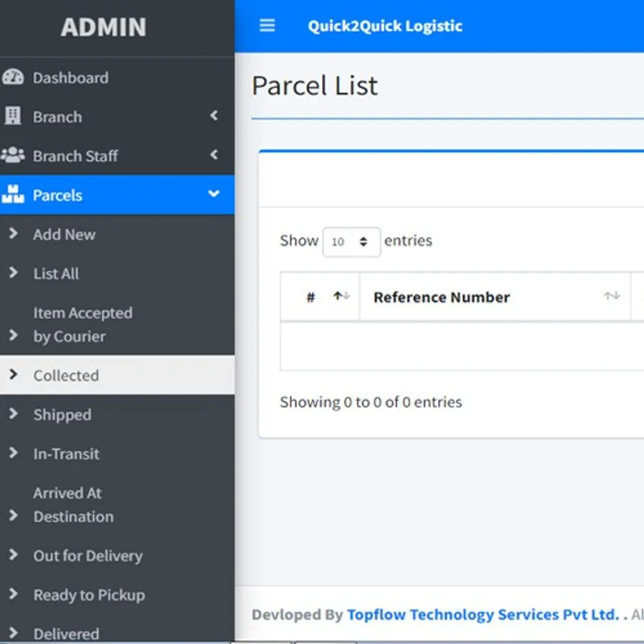Open Item Accepted by Courier list
Image resolution: width=644 pixels, height=644 pixels.
click(117, 324)
